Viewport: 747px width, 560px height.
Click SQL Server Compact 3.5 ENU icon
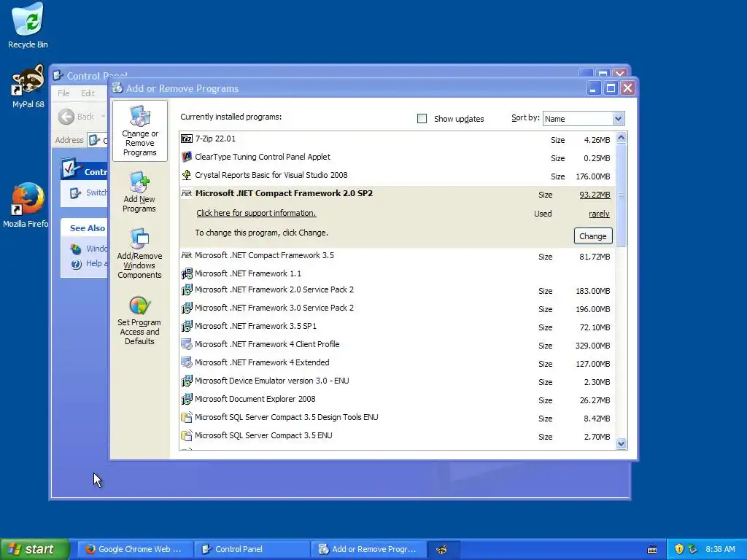click(187, 435)
